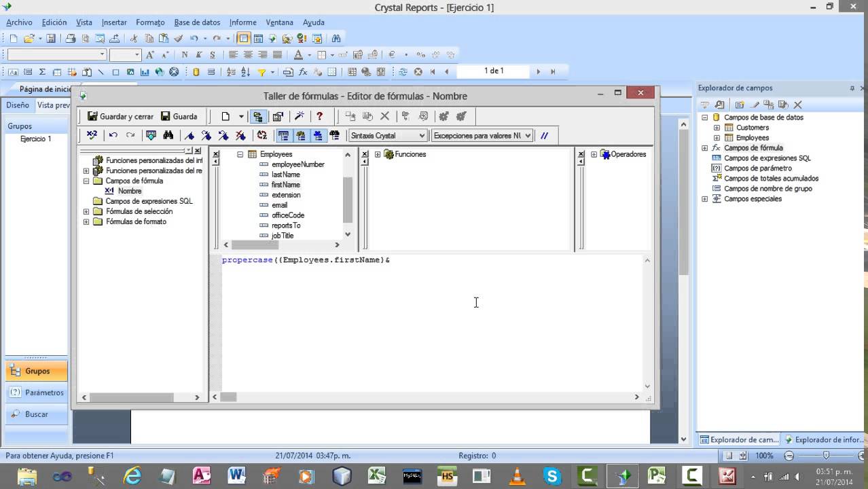Select 'Campos de totales acumulados' in field explorer
868x489 pixels.
click(772, 179)
